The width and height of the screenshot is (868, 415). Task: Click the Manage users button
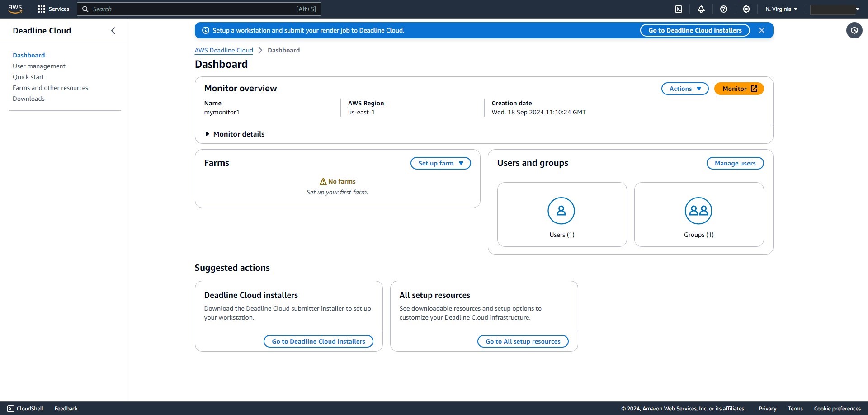coord(735,163)
